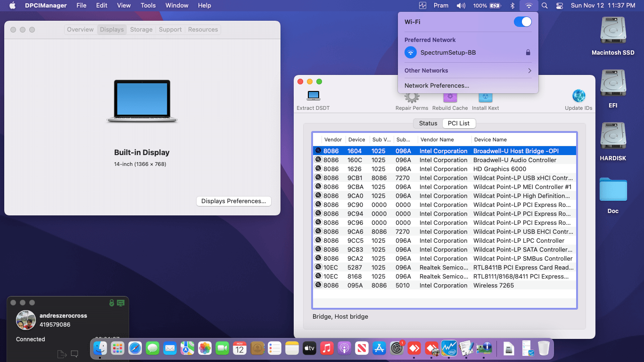This screenshot has height=362, width=644.
Task: Open the AnyDesk chat bubble icon
Action: 74,354
